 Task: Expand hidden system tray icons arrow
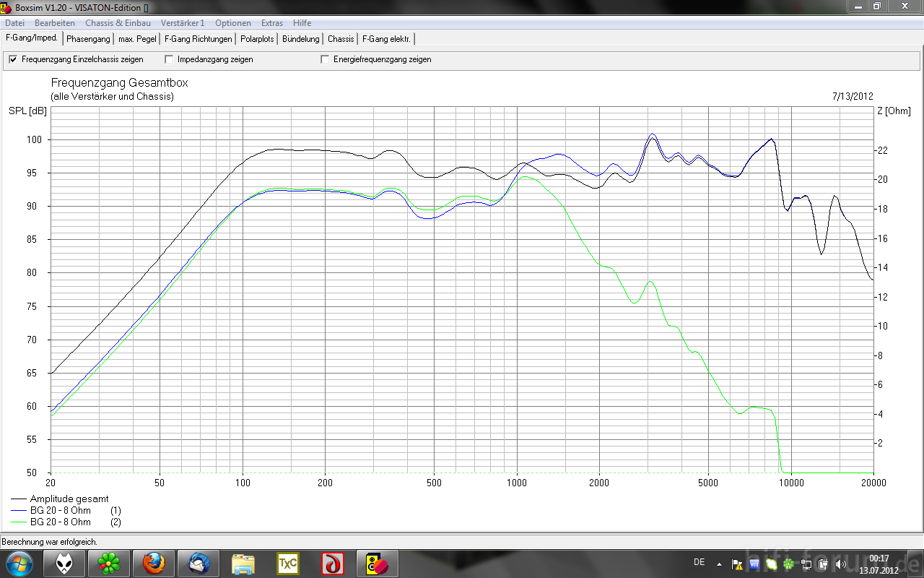719,564
